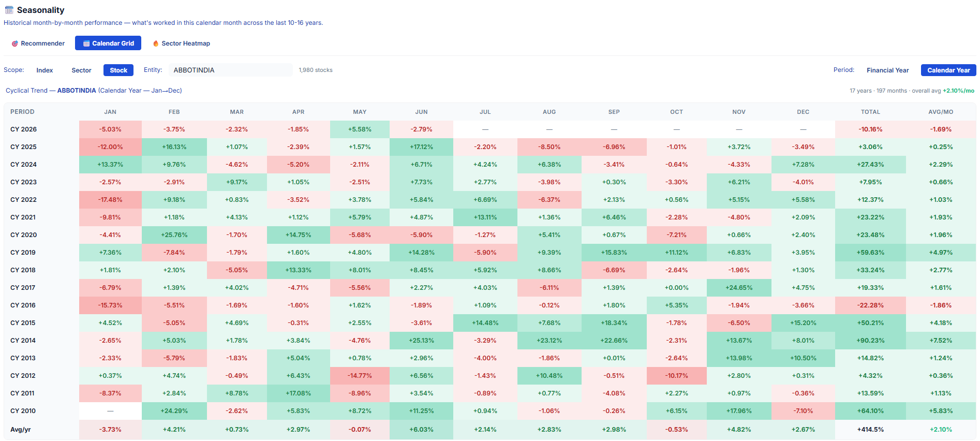Click the +25.13% June 2014 cell
Viewport: 980px width, 441px height.
[422, 341]
